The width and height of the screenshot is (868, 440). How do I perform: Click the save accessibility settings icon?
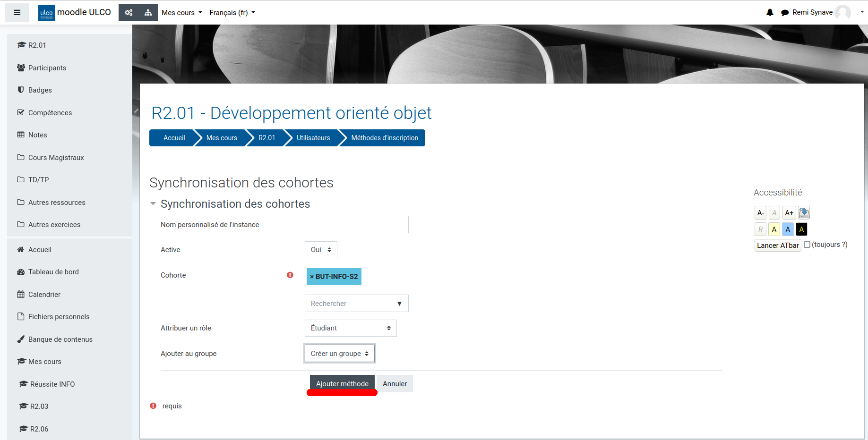click(x=804, y=213)
